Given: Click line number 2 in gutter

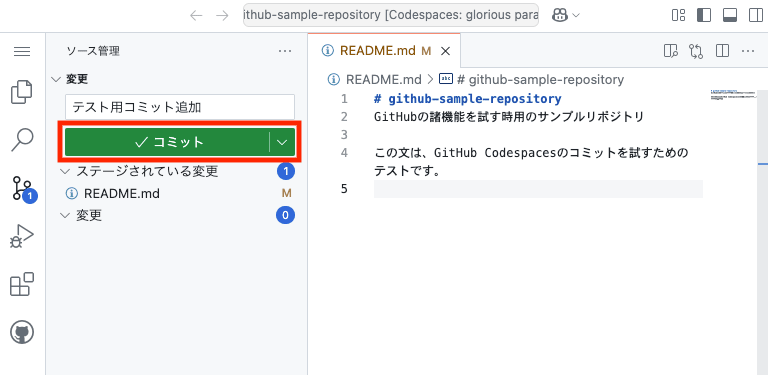Looking at the screenshot, I should point(344,117).
